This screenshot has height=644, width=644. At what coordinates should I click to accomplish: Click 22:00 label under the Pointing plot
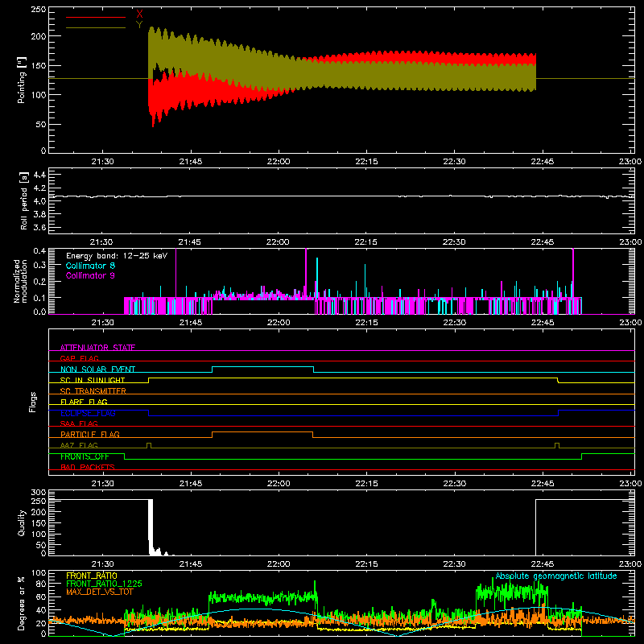(278, 162)
